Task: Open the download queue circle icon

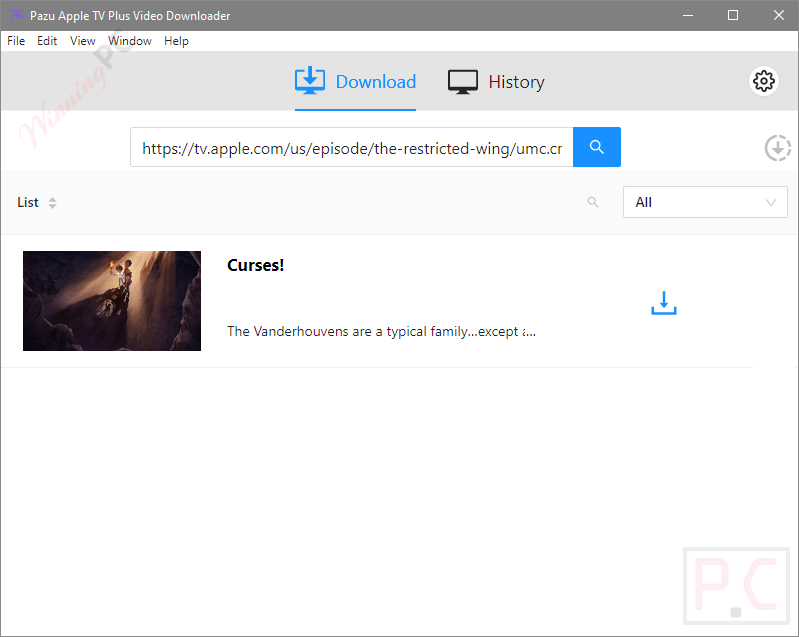Action: click(x=777, y=148)
